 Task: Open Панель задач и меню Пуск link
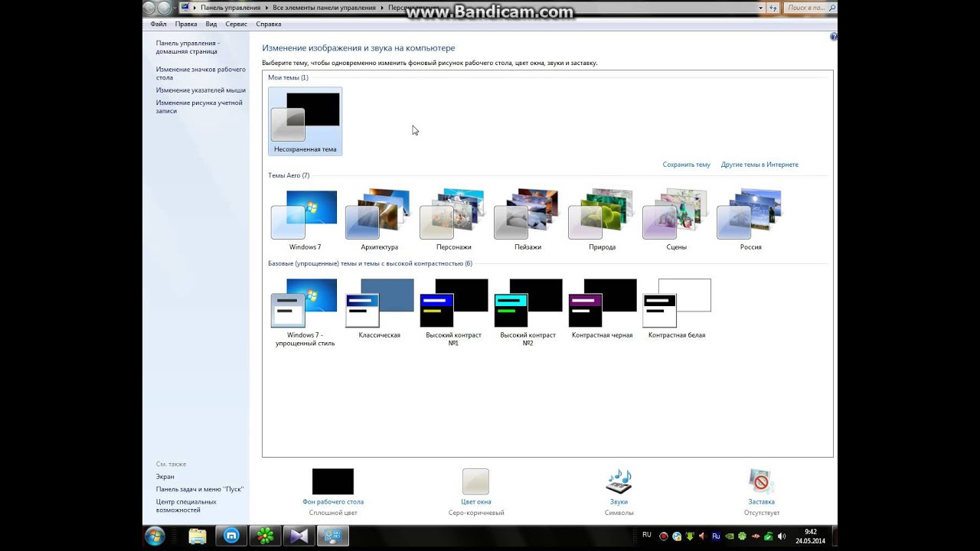pyautogui.click(x=200, y=489)
